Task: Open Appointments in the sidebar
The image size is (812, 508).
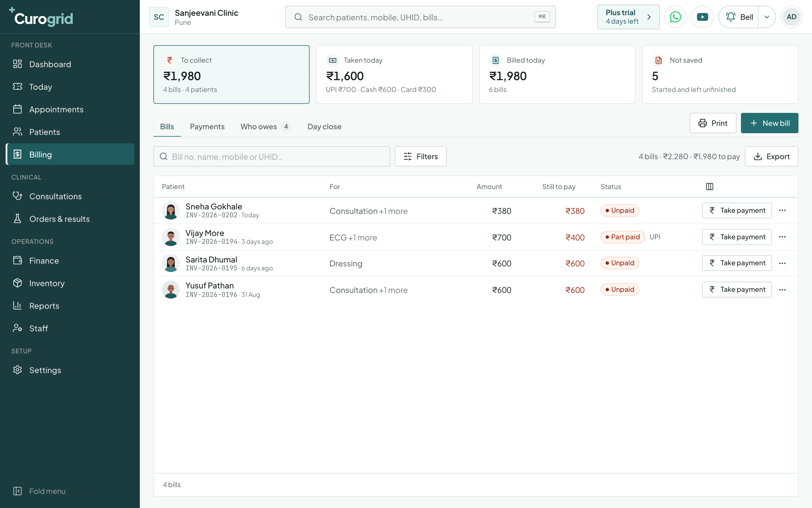Action: pyautogui.click(x=70, y=109)
